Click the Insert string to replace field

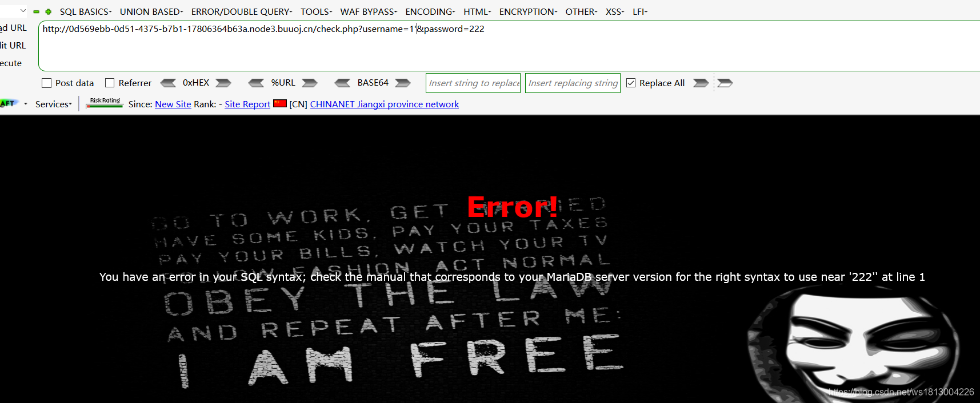(x=473, y=83)
